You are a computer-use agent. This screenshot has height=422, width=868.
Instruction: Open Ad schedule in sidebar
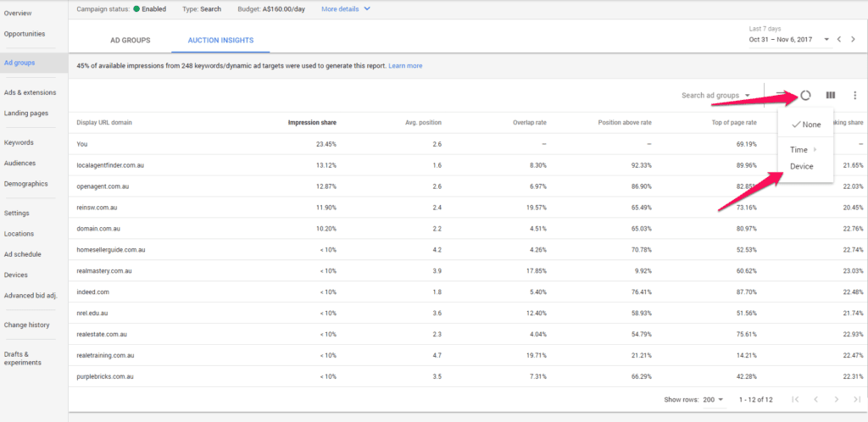click(23, 254)
